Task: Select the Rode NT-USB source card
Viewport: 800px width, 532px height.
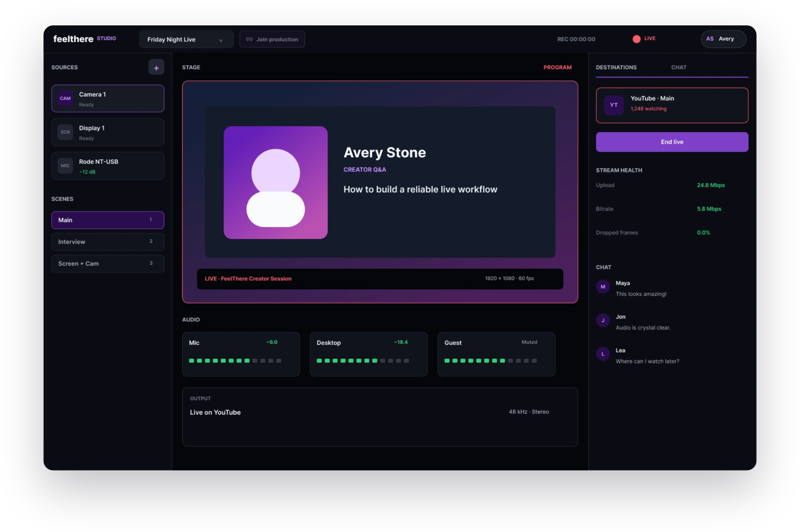Action: click(x=108, y=166)
